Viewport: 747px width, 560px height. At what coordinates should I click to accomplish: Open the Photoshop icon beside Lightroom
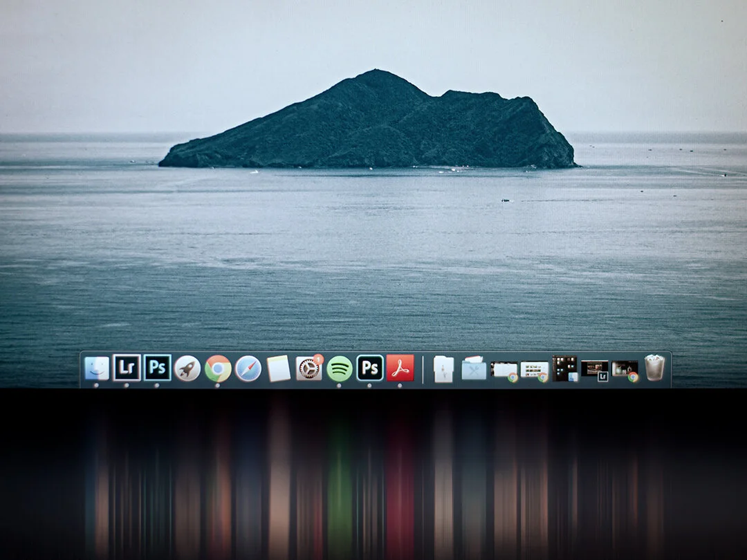157,368
